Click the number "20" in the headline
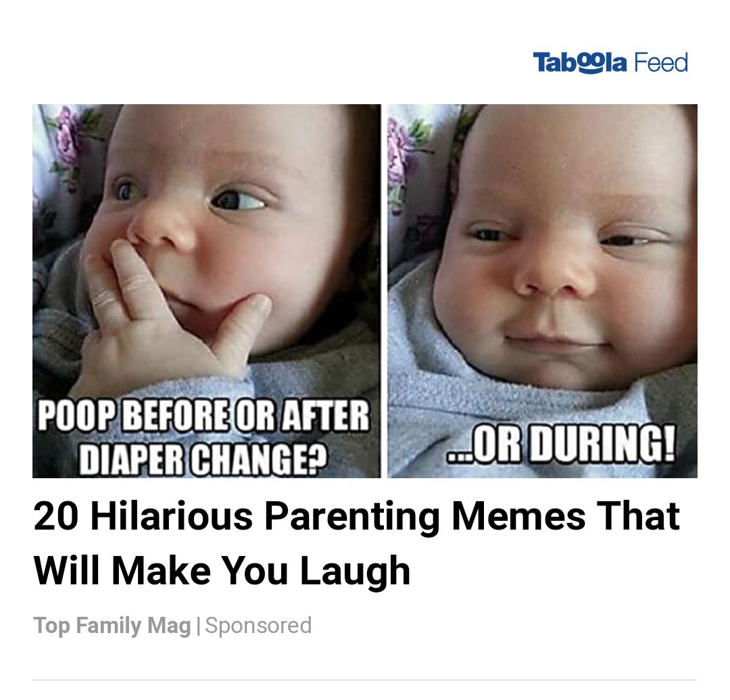This screenshot has height=700, width=730. coord(56,517)
